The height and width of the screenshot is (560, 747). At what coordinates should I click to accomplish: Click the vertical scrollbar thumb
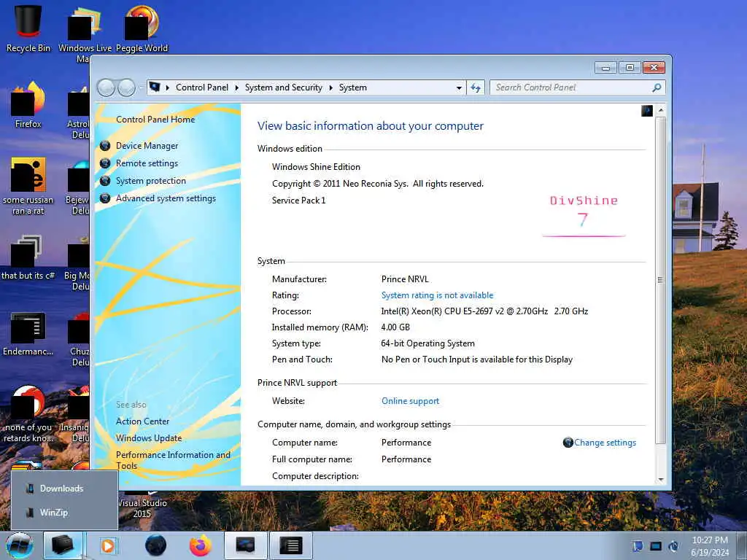point(661,281)
